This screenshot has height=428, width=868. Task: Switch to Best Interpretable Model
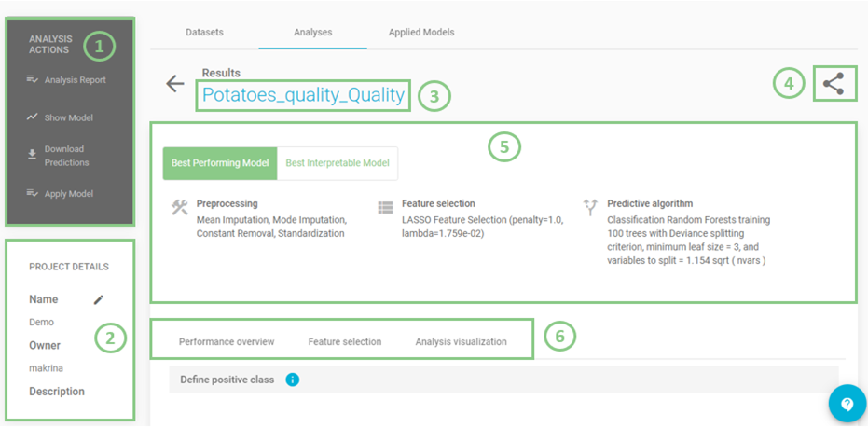coord(338,163)
